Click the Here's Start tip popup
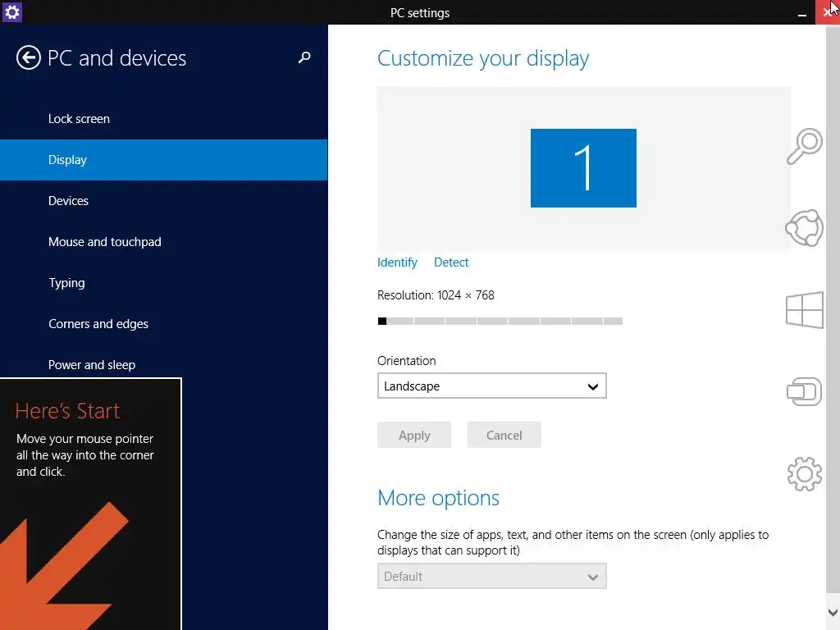The height and width of the screenshot is (630, 840). click(x=90, y=504)
